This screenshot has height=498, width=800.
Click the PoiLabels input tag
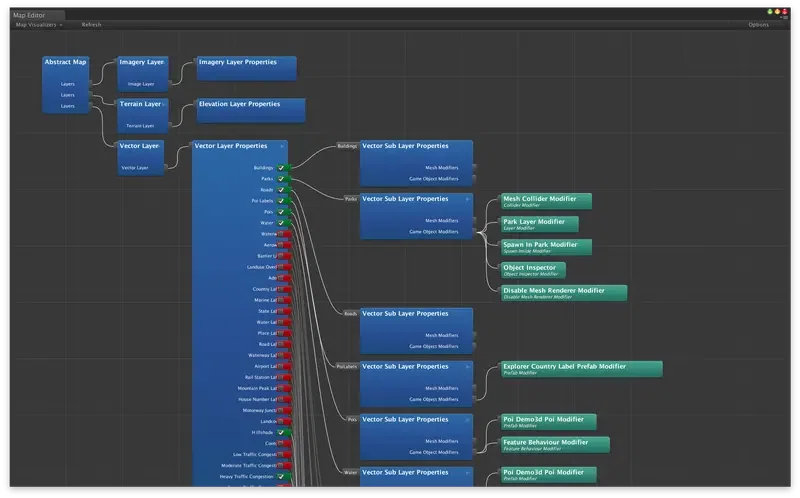click(347, 367)
